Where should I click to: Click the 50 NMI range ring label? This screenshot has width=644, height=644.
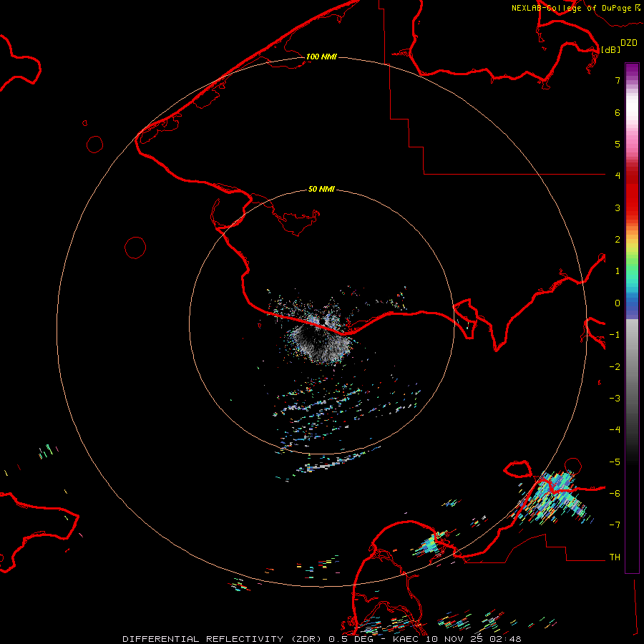point(321,189)
